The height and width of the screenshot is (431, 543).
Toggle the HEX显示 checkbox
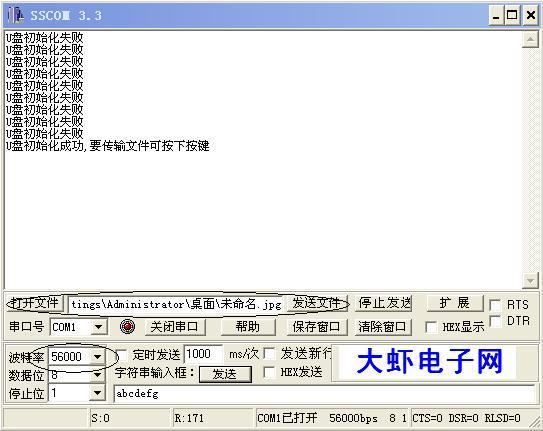point(431,327)
